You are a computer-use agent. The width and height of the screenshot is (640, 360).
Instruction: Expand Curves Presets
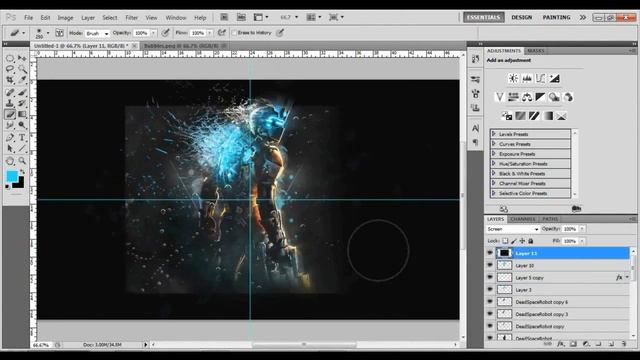coord(494,144)
